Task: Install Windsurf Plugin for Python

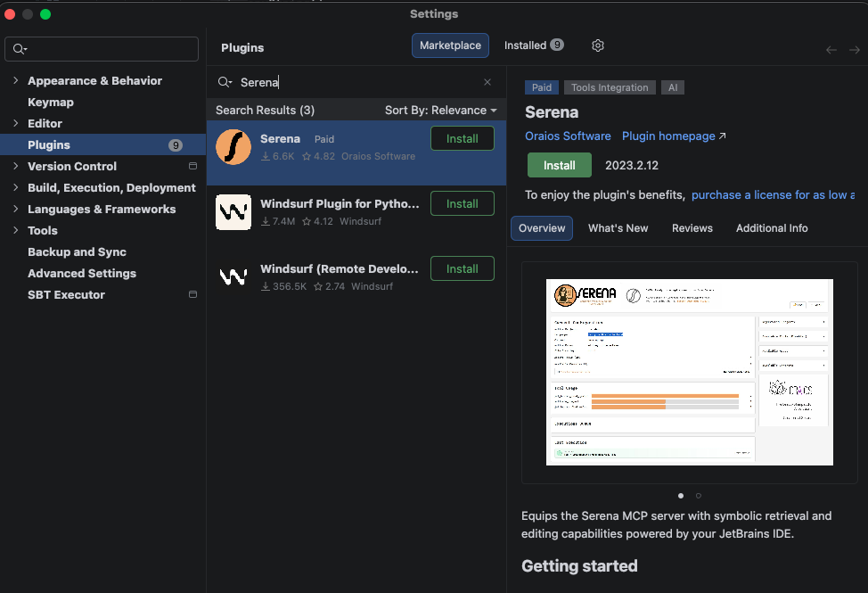Action: tap(463, 203)
